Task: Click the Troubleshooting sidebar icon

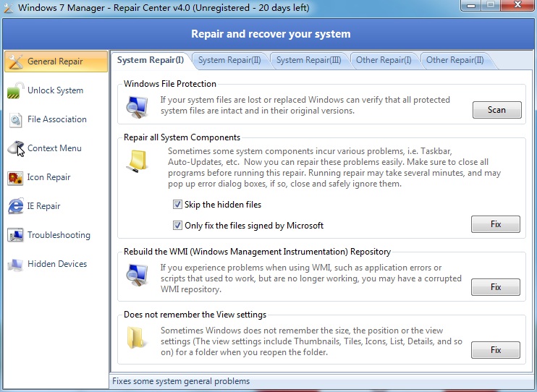Action: (x=15, y=235)
